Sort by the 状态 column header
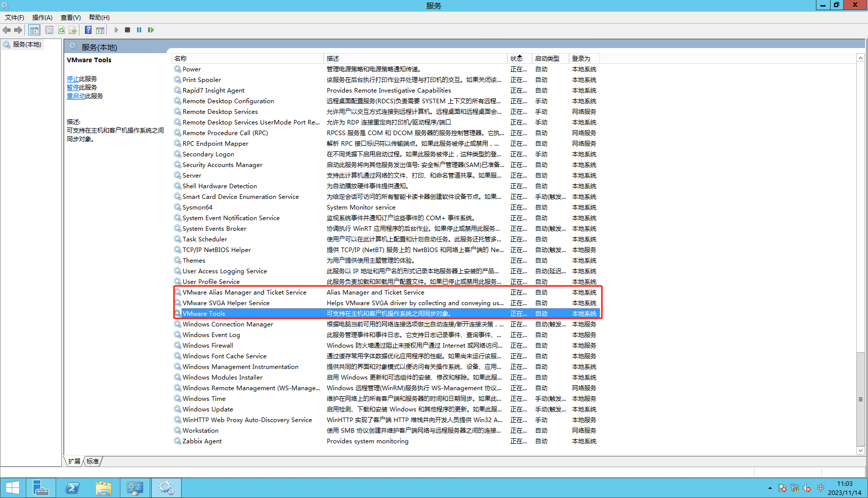Viewport: 868px width, 498px height. [x=519, y=59]
